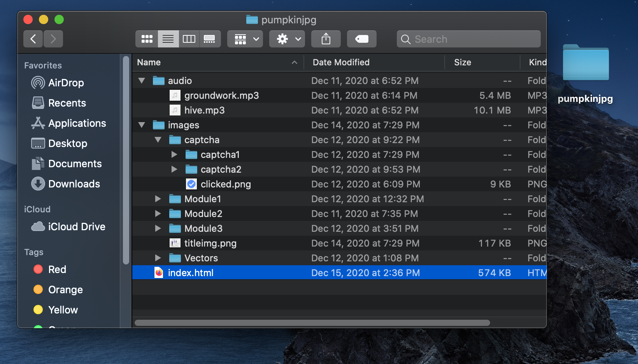This screenshot has width=638, height=364.
Task: Select list view mode
Action: (168, 39)
